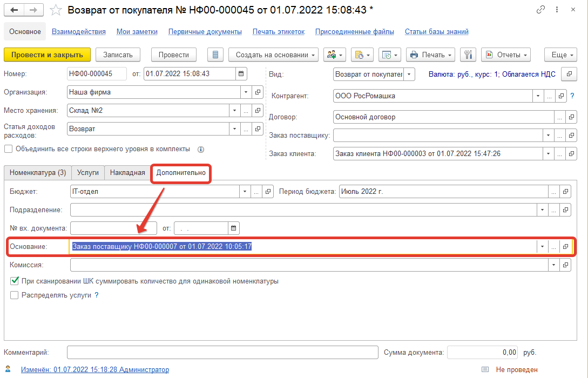Open the Первичные документы navigation link
This screenshot has height=378, width=588.
click(x=205, y=32)
